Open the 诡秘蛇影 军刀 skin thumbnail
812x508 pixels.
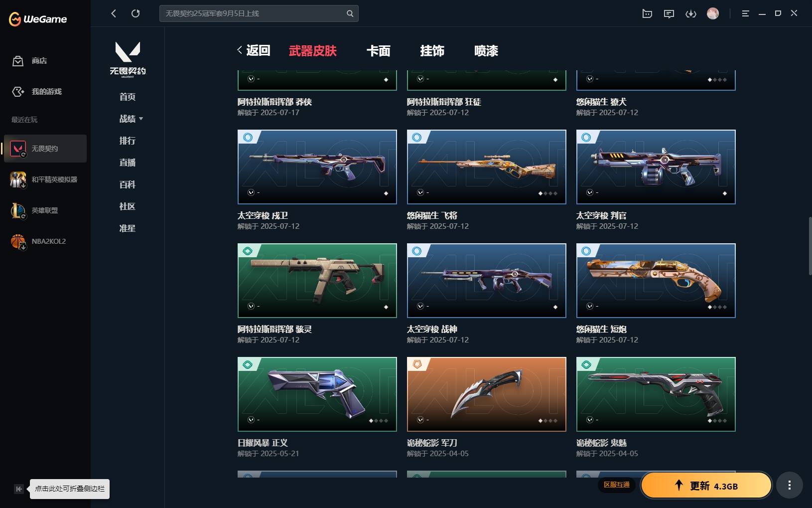(487, 394)
